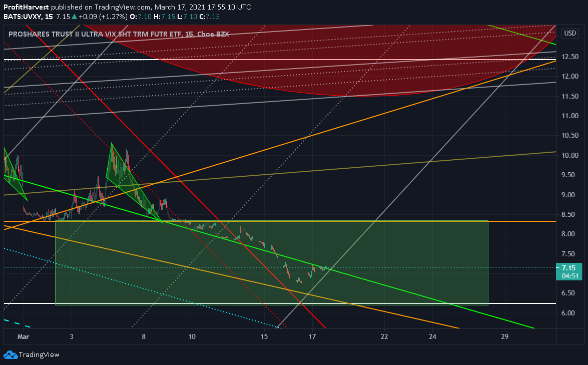Click the green up-triangle change indicator
Image resolution: width=588 pixels, height=365 pixels.
(x=74, y=17)
